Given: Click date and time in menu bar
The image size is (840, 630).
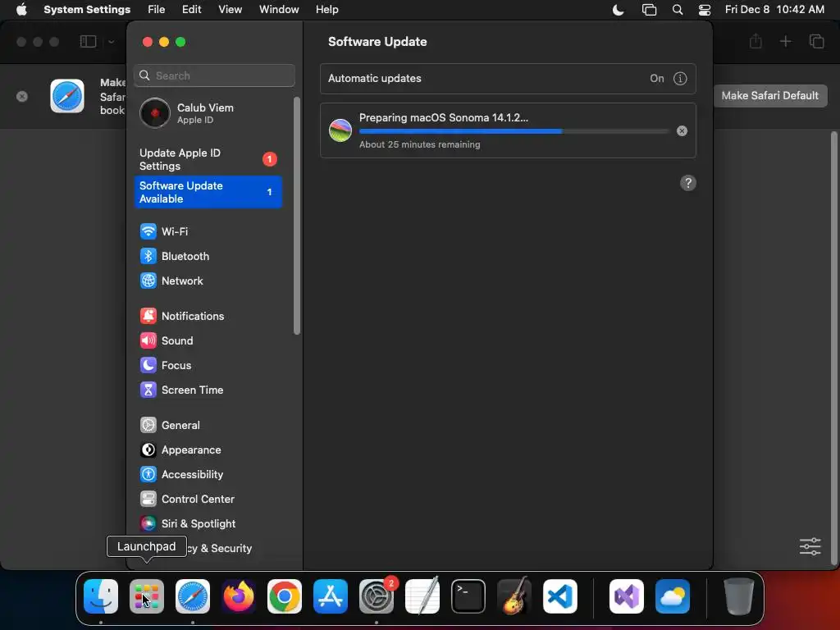Looking at the screenshot, I should click(x=774, y=10).
